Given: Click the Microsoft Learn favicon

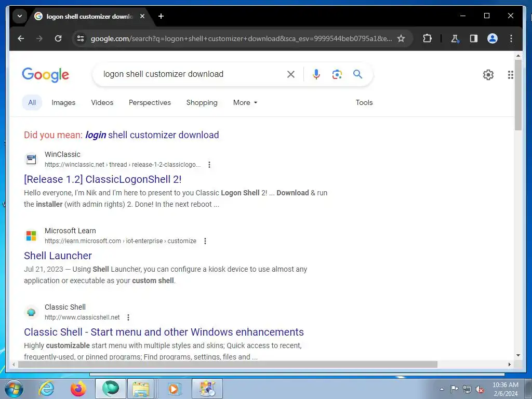Looking at the screenshot, I should click(31, 235).
